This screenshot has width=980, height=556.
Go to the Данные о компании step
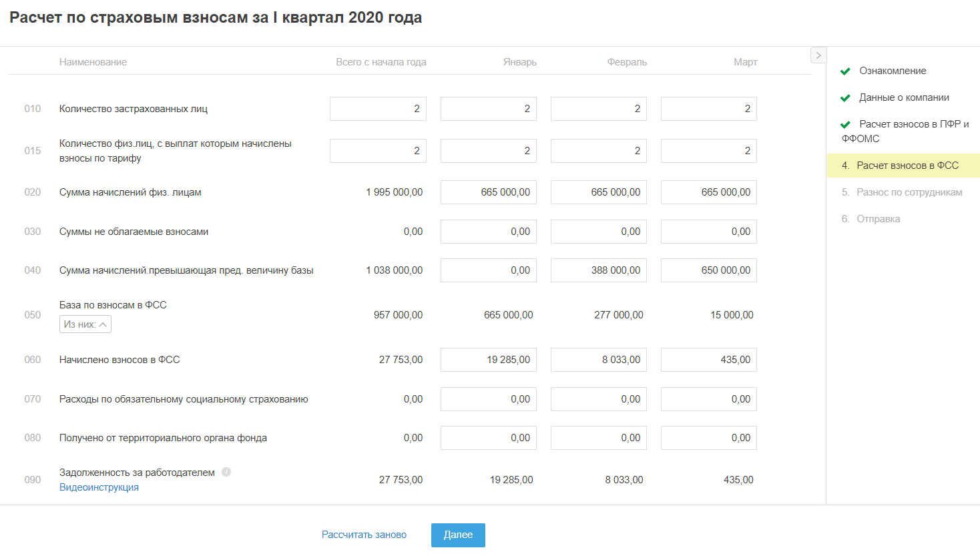[904, 97]
